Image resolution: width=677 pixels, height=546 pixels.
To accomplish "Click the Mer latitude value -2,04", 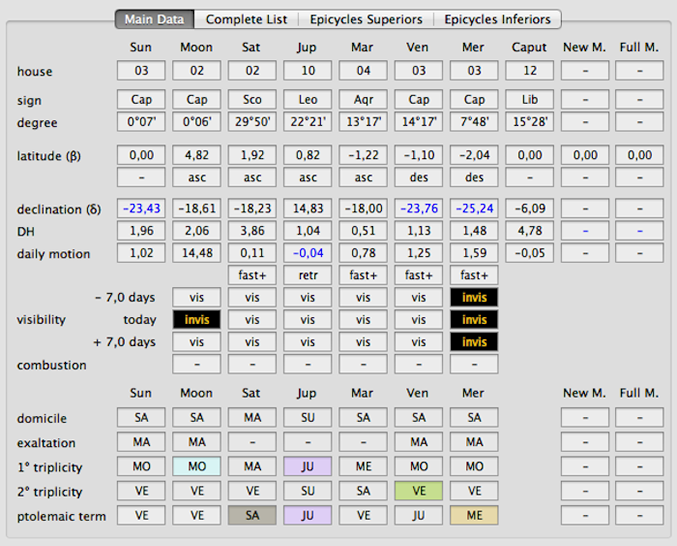I will click(474, 155).
